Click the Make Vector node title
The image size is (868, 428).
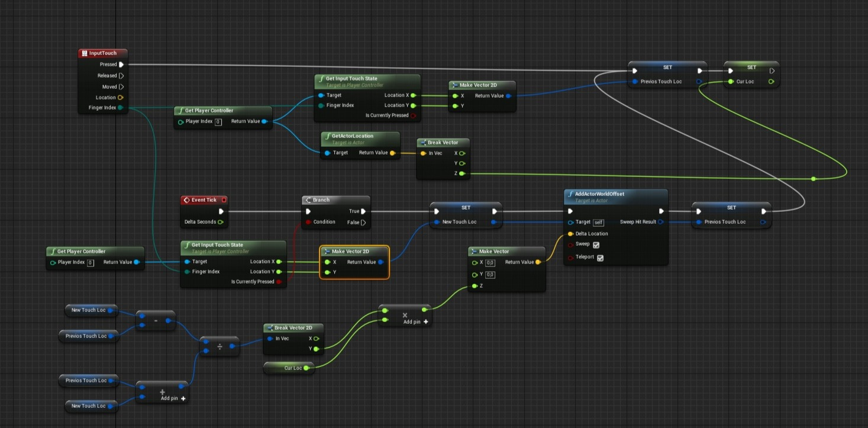coord(494,252)
